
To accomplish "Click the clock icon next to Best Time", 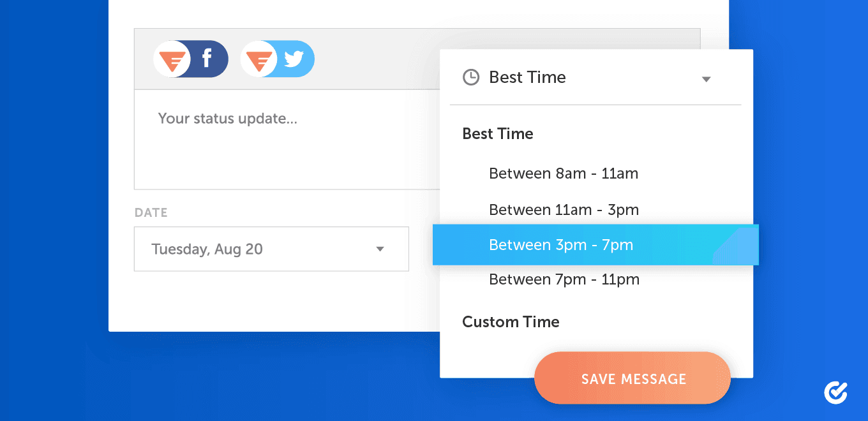I will tap(471, 78).
